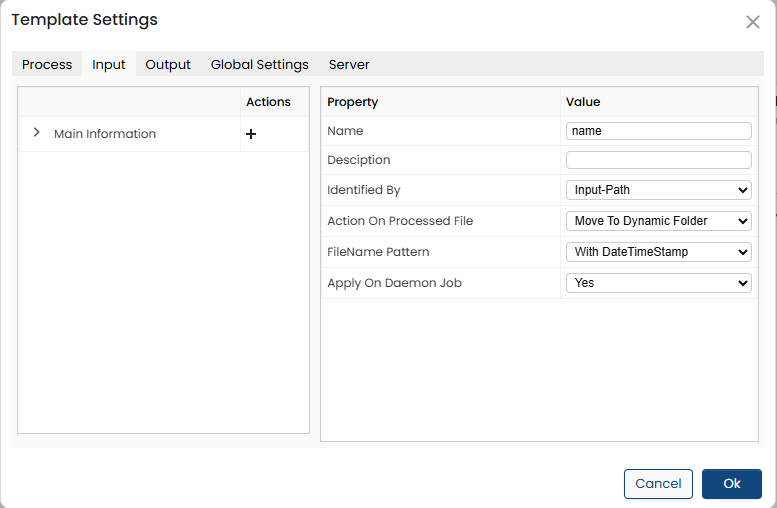Viewport: 777px width, 508px height.
Task: Open the Output tab
Action: pyautogui.click(x=168, y=64)
